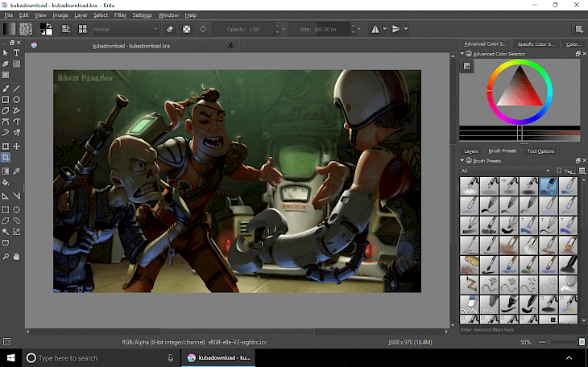Collapse the Brush Presets docker
The image size is (588, 367).
[x=462, y=160]
